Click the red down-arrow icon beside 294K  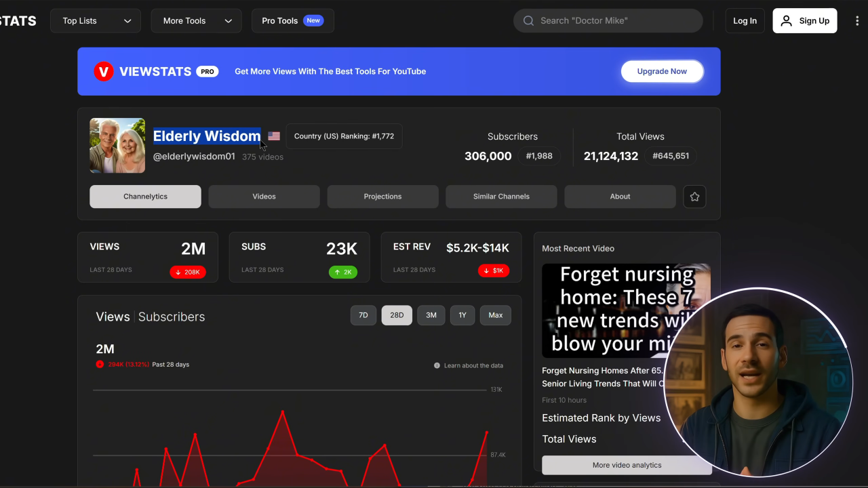tap(100, 365)
